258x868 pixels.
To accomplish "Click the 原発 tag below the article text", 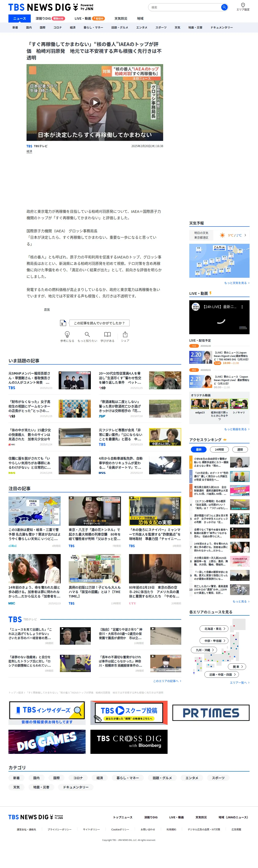I will pos(47,309).
